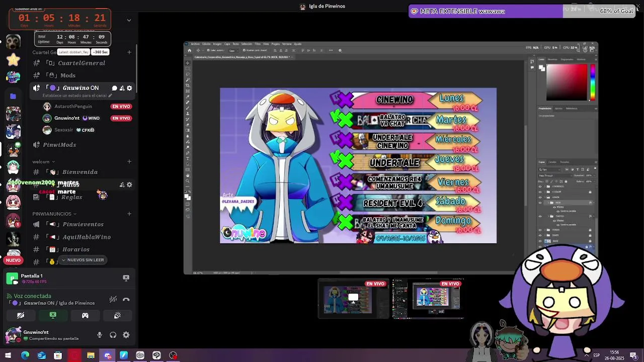Image resolution: width=644 pixels, height=362 pixels.
Task: Toggle Discord screen share button
Action: click(x=53, y=315)
